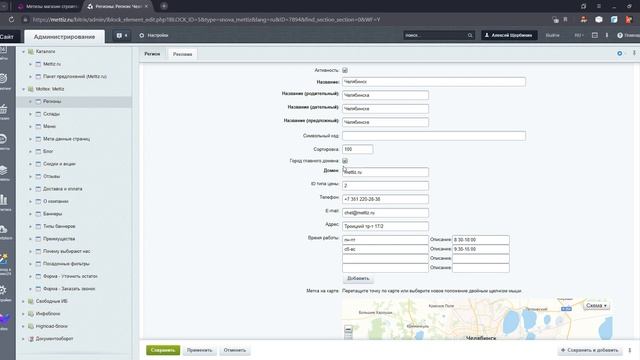Switch to the first browser tab Метизы магазин
The height and width of the screenshot is (360, 640).
tap(48, 6)
